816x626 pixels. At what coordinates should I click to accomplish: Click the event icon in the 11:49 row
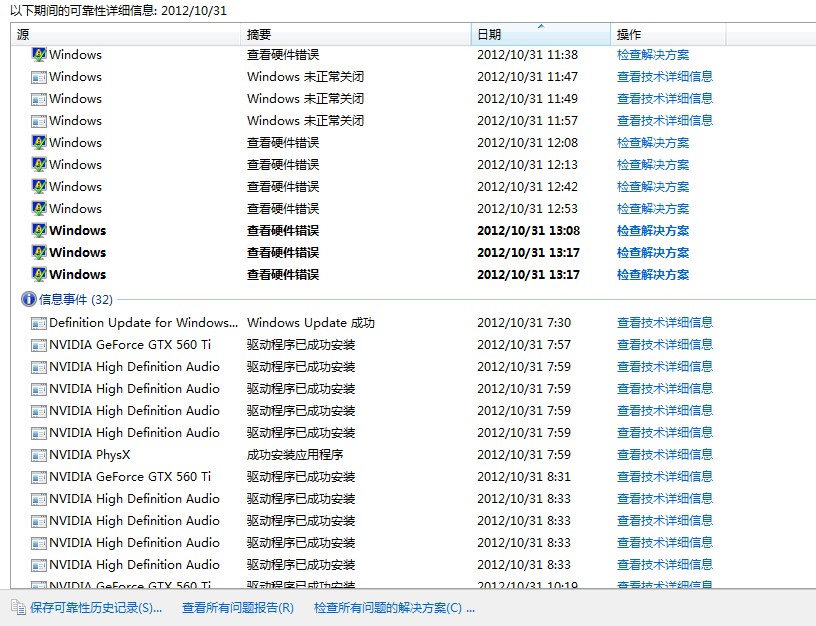pos(39,99)
